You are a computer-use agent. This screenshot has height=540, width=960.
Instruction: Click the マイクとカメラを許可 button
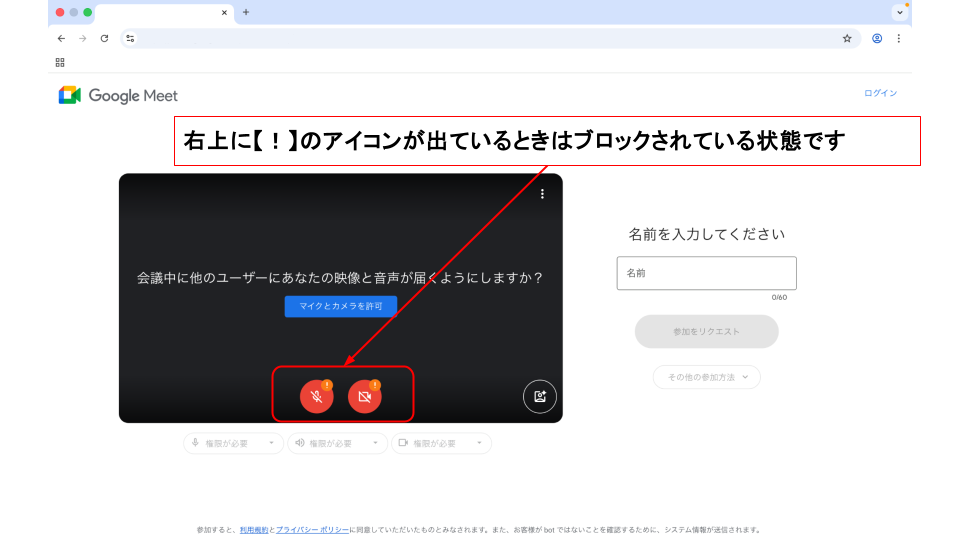click(340, 306)
